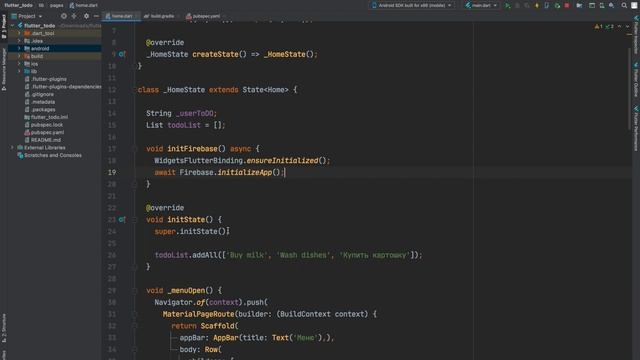Screen dimensions: 640x360
Task: Click the ensureInitialized call on line 18
Action: pyautogui.click(x=282, y=161)
